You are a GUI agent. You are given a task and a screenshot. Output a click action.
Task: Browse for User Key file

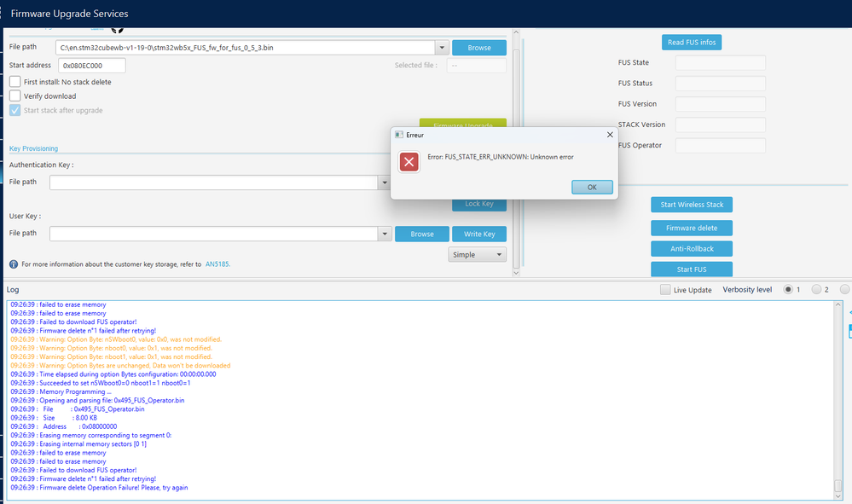[422, 234]
